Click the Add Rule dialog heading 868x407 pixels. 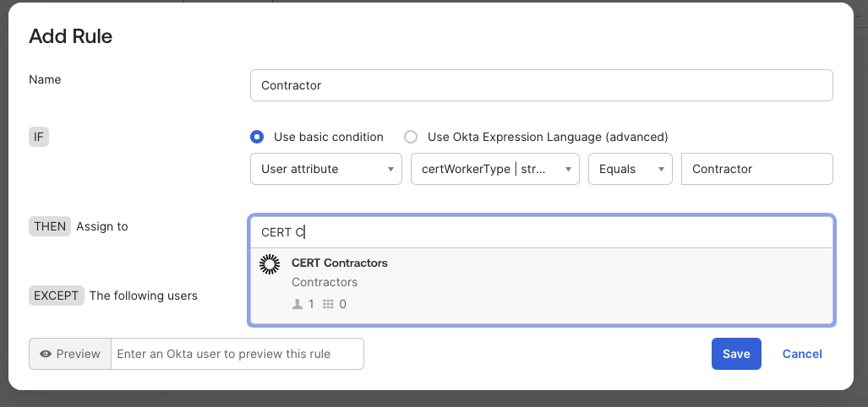click(x=70, y=36)
